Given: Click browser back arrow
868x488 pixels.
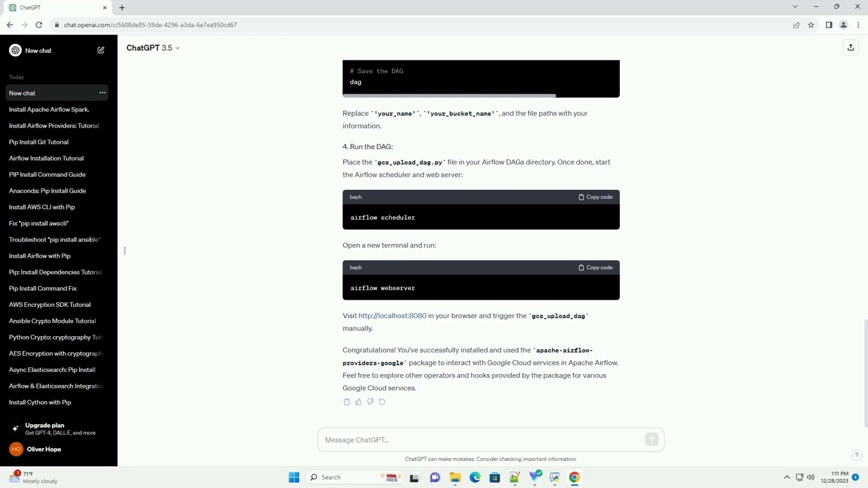Looking at the screenshot, I should (x=9, y=25).
